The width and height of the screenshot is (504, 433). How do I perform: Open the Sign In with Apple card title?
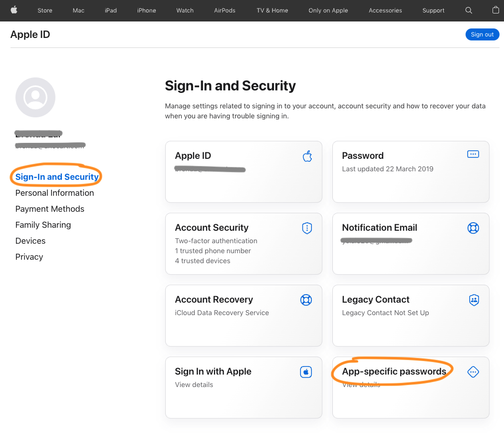click(213, 371)
